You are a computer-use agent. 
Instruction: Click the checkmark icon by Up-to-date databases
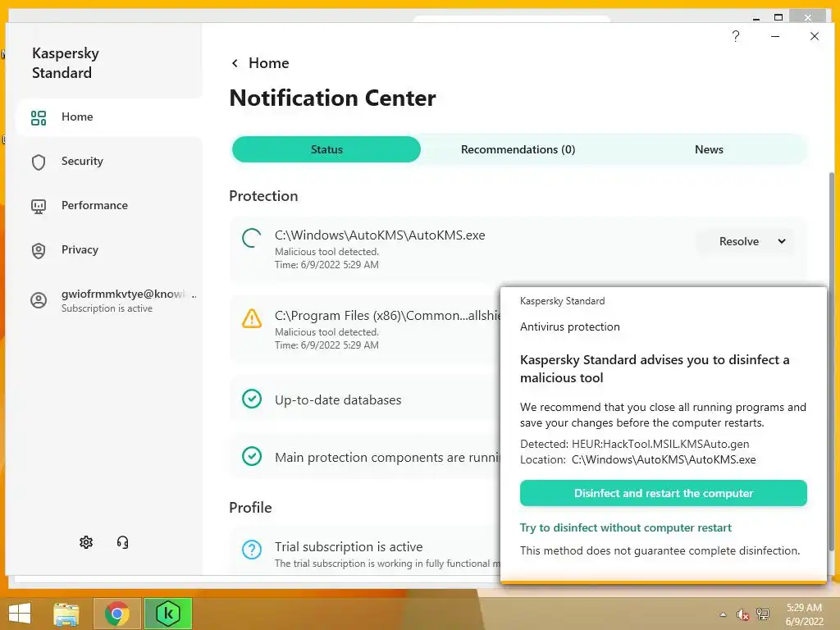coord(252,399)
